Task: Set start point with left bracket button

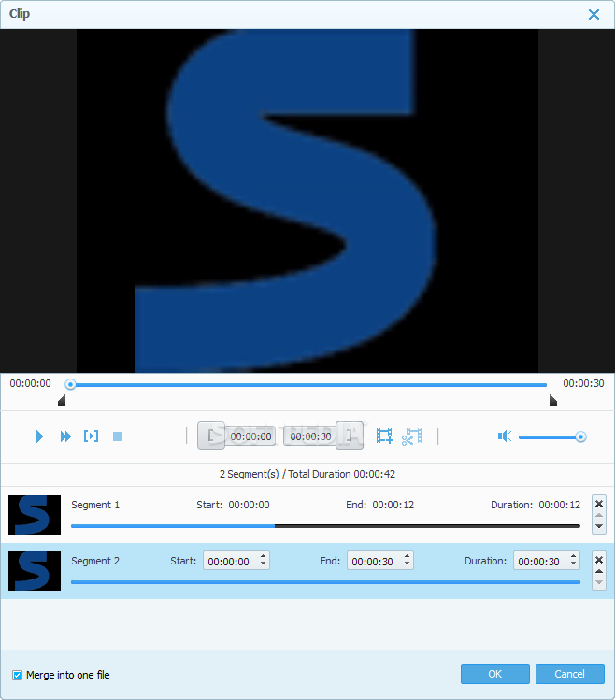Action: point(211,436)
